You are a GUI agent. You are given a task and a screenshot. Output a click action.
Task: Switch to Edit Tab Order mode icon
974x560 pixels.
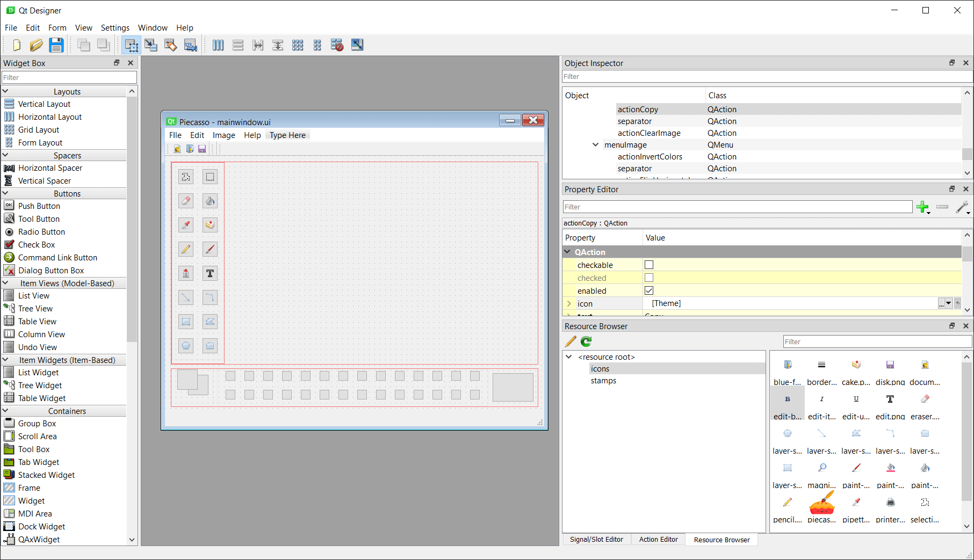click(191, 45)
